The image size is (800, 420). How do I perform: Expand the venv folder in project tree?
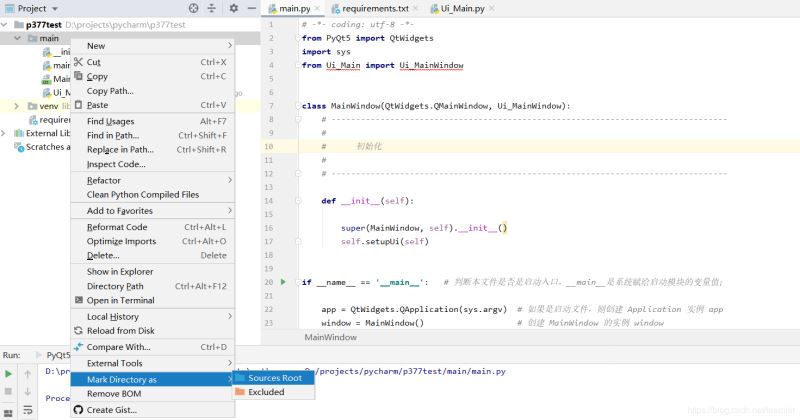click(17, 105)
